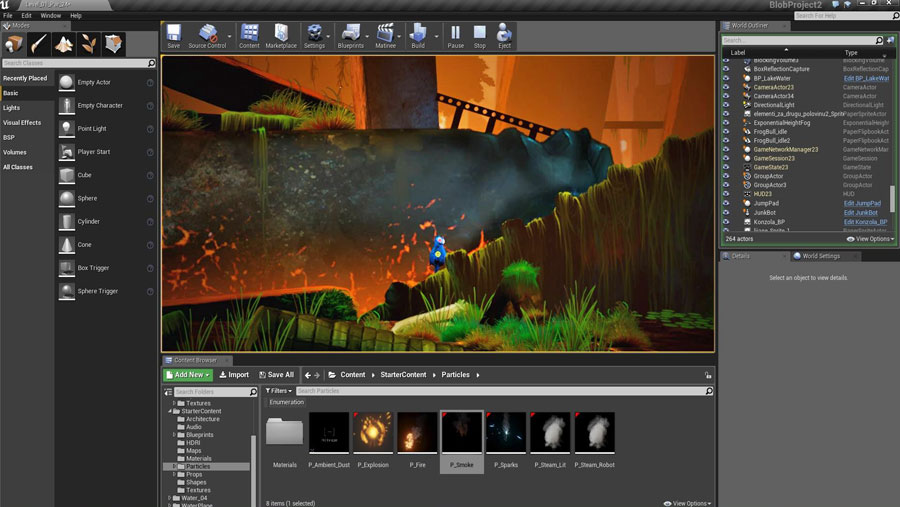900x507 pixels.
Task: Select the Foliage mode icon
Action: point(88,44)
